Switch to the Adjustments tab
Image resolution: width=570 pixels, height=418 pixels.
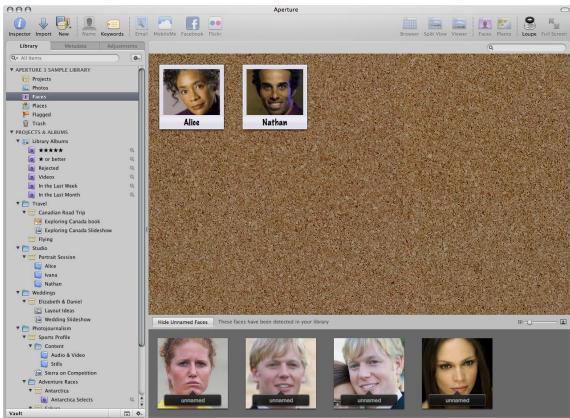[122, 46]
